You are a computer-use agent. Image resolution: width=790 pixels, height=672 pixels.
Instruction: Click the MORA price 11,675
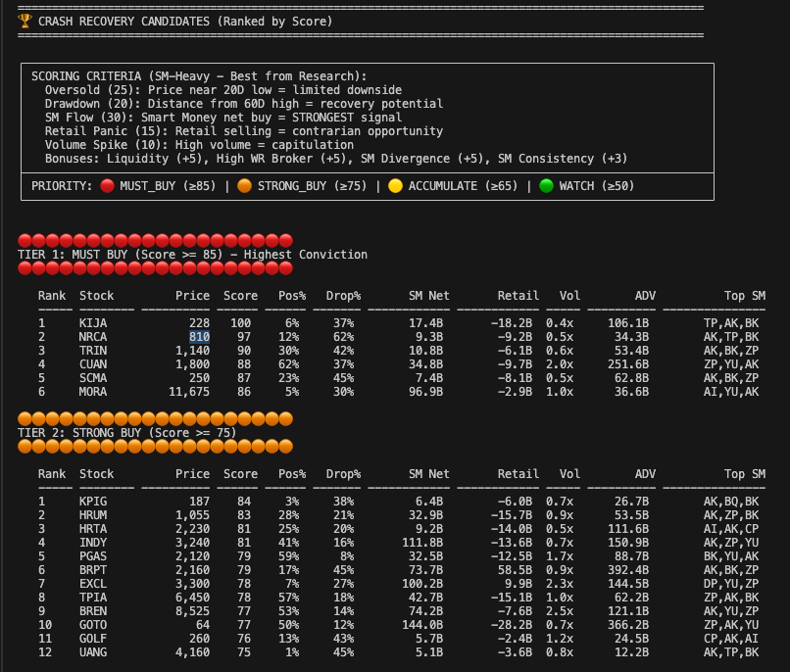186,391
